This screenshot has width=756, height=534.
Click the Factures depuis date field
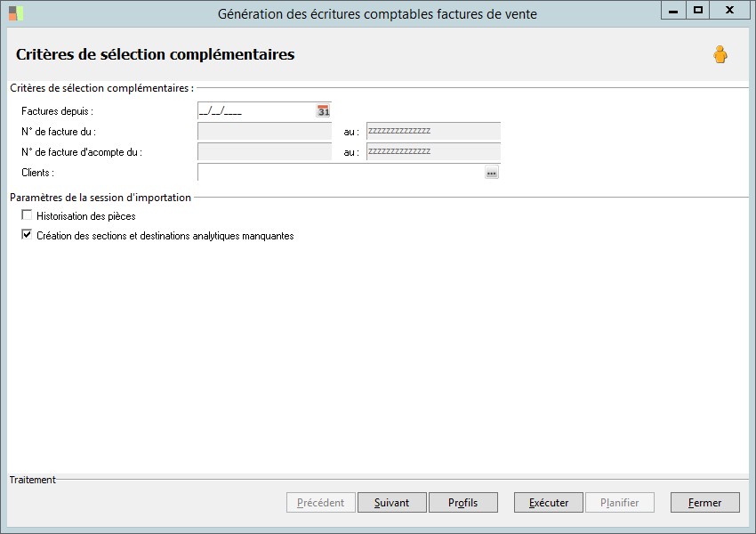point(256,111)
